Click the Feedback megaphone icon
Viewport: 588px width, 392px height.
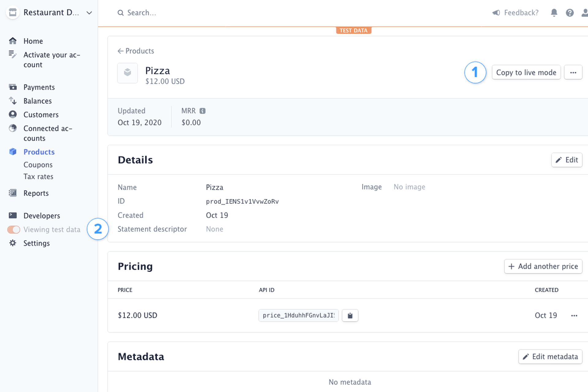click(x=496, y=13)
